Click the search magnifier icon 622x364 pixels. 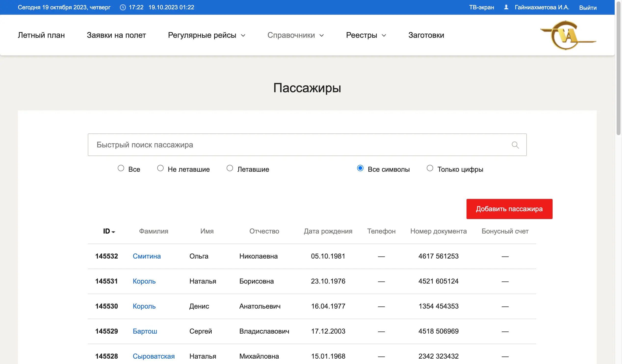515,145
